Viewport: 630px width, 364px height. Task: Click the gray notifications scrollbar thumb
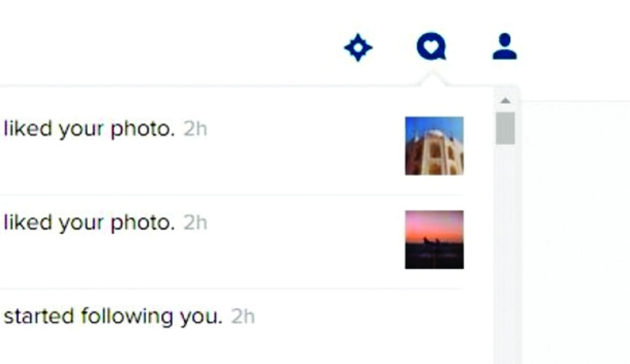(x=505, y=128)
